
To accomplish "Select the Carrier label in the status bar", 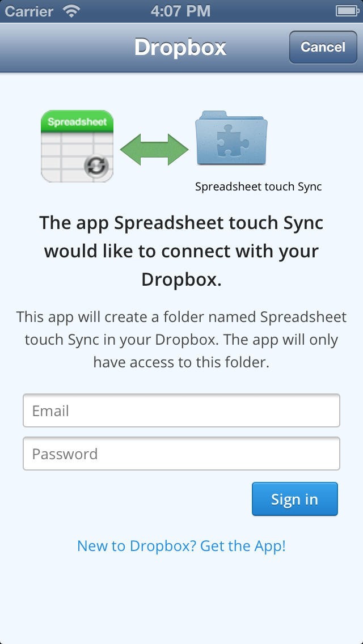I will [x=28, y=10].
